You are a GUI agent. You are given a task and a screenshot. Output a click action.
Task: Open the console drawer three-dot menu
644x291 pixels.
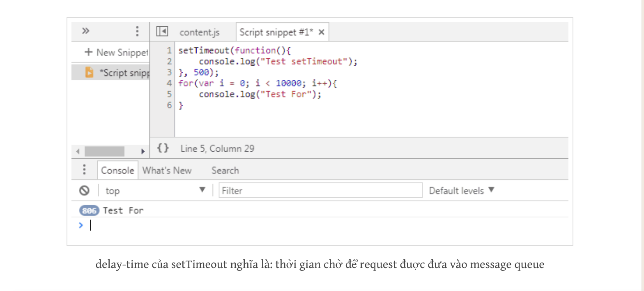(84, 170)
